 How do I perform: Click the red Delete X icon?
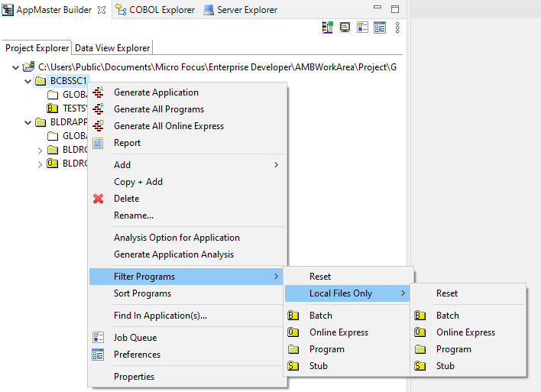98,199
